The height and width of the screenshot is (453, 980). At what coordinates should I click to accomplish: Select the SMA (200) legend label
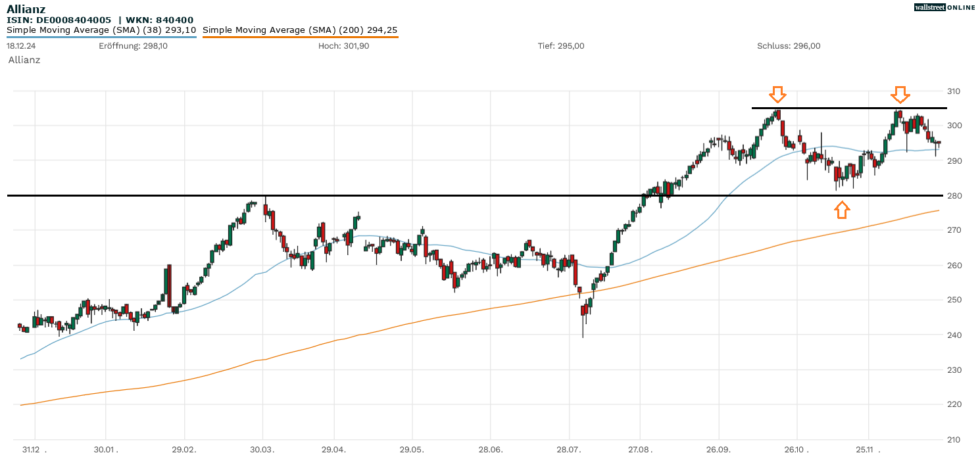pyautogui.click(x=300, y=30)
